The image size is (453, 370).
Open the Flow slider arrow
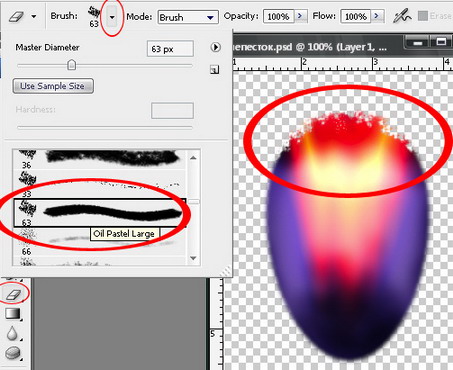pyautogui.click(x=377, y=16)
